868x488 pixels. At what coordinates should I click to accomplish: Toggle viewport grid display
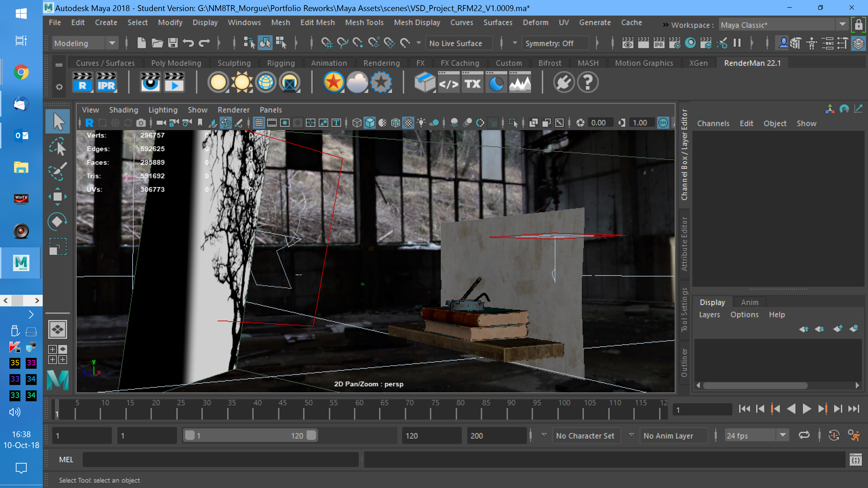coord(259,123)
